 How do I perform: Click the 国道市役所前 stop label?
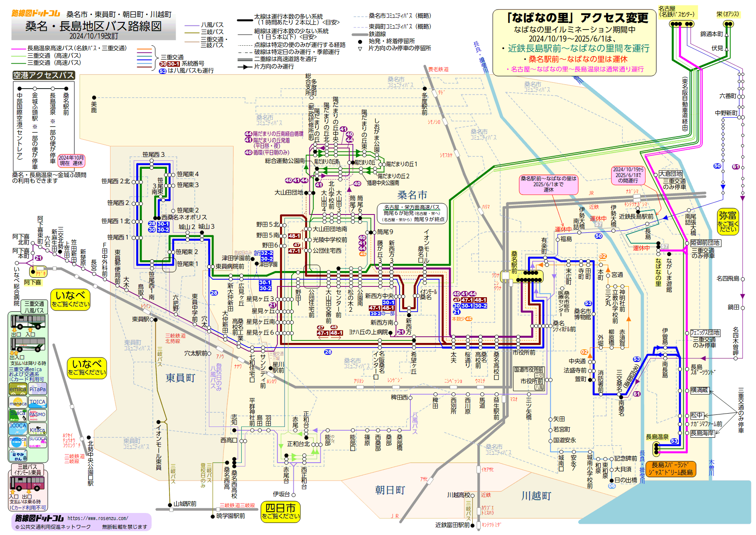[x=529, y=369]
